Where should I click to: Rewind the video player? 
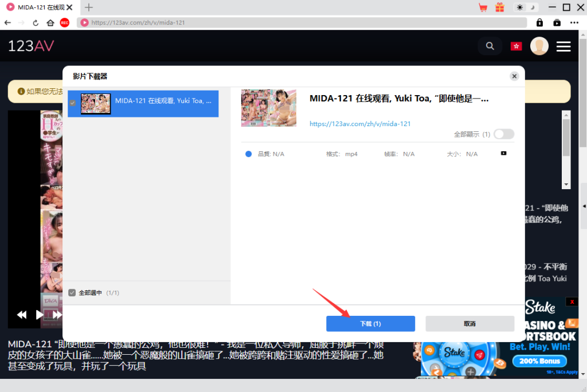point(22,315)
